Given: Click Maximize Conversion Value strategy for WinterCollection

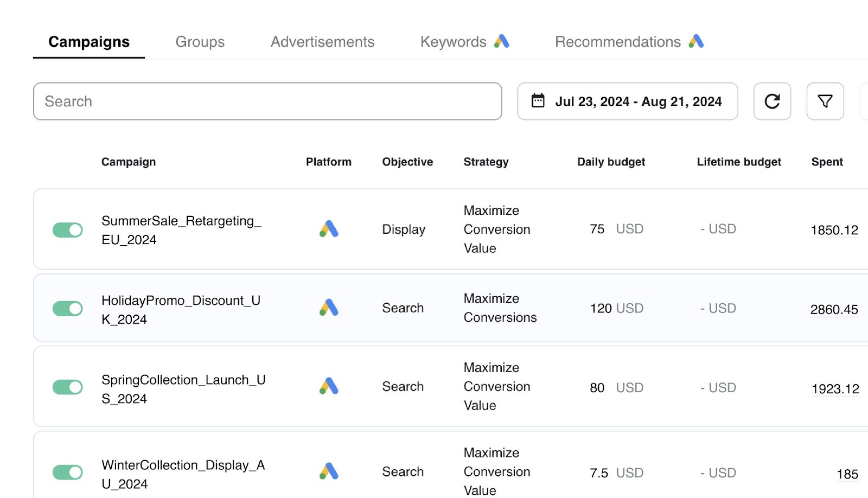Looking at the screenshot, I should tap(497, 471).
